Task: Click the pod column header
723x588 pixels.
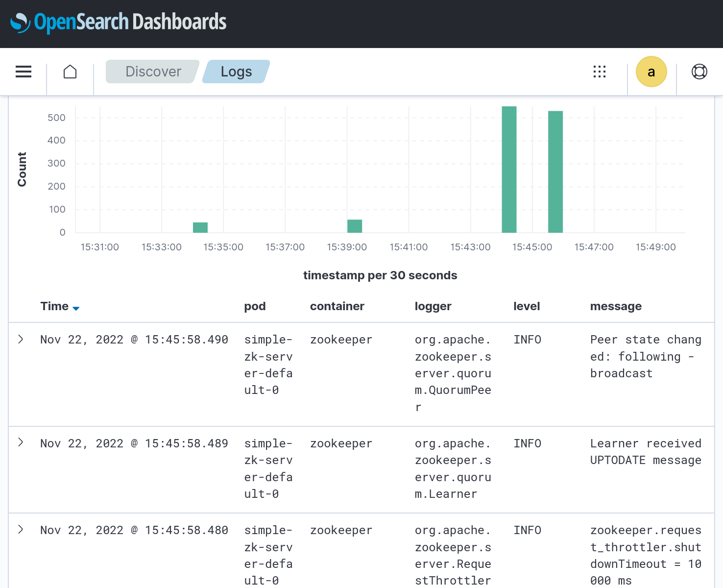Action: click(255, 306)
